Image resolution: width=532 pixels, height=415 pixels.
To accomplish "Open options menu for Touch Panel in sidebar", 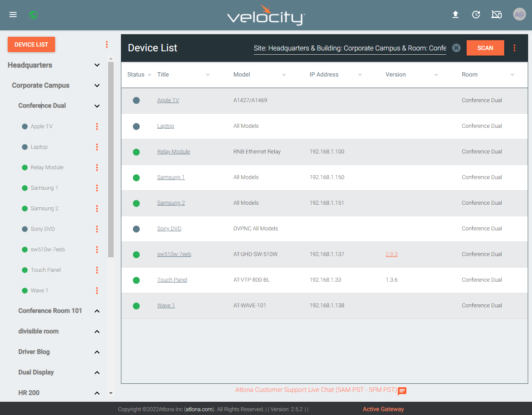I will (97, 270).
